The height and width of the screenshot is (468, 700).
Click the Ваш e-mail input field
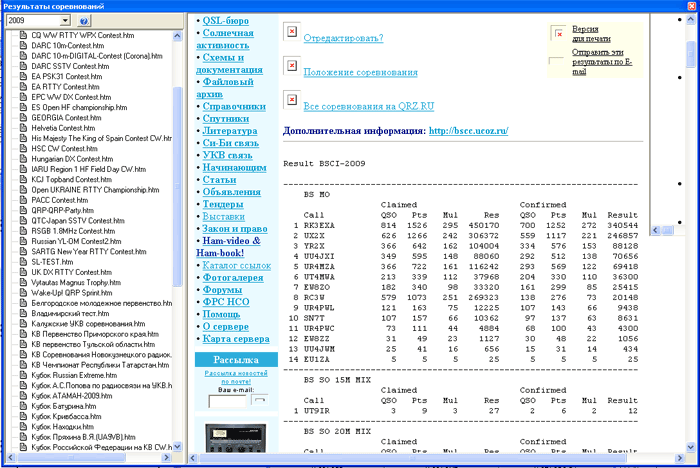point(227,401)
